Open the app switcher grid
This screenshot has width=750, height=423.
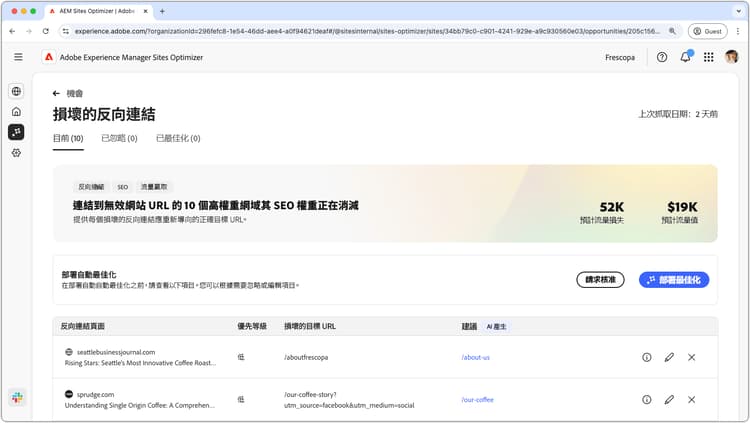[709, 57]
